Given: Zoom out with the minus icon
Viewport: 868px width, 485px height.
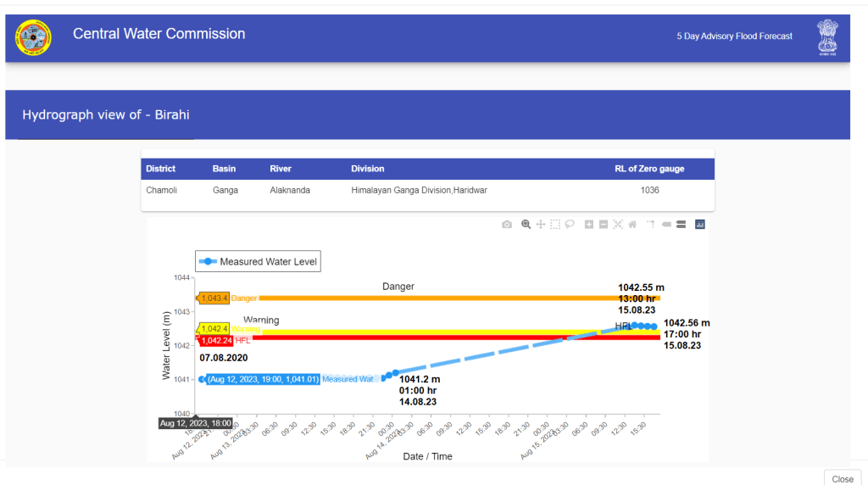Looking at the screenshot, I should 603,225.
